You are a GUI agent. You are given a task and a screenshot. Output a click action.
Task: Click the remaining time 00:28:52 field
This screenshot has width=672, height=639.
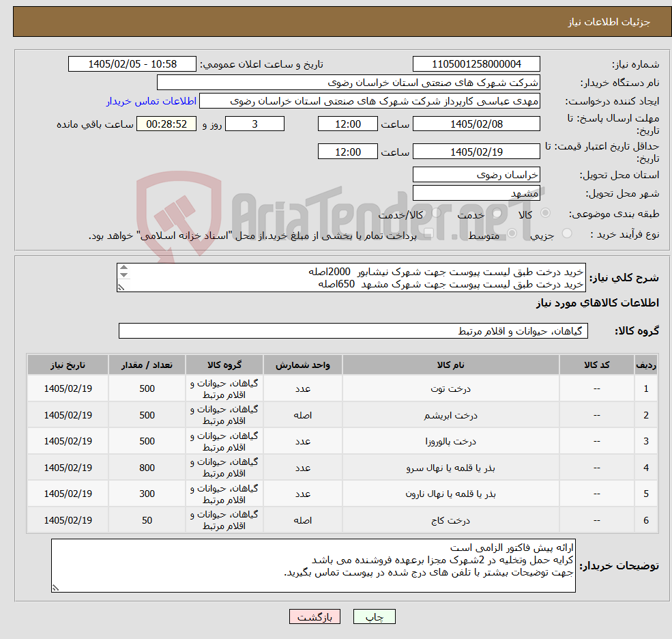(166, 124)
